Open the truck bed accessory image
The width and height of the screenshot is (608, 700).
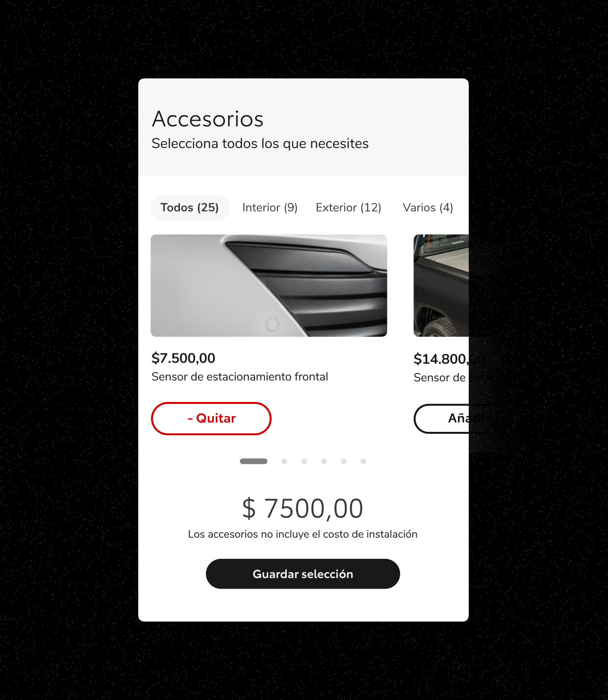coord(441,286)
